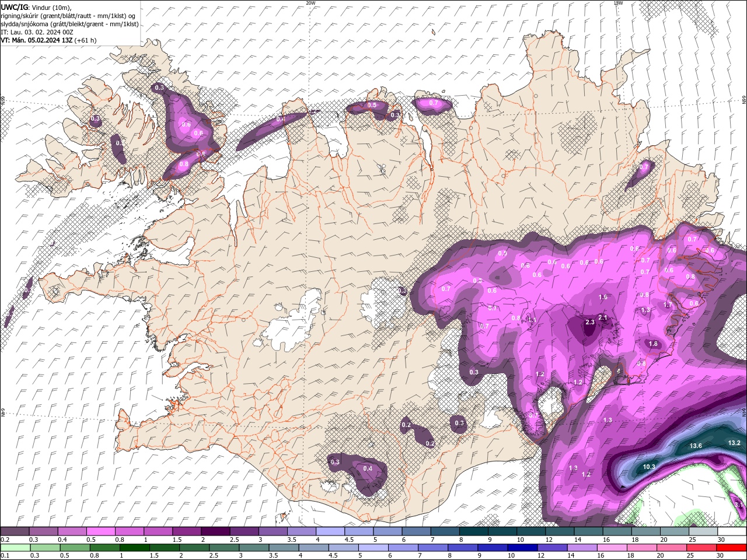Pick the dark teal upper swatch labeled 8
Image resolution: width=747 pixels, height=560 pixels.
473,531
